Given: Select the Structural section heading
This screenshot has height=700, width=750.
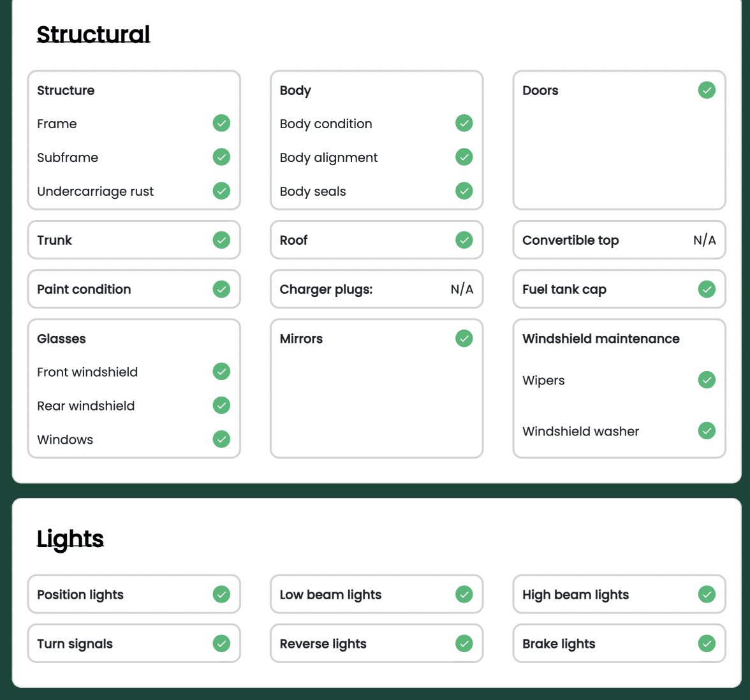Looking at the screenshot, I should coord(93,34).
